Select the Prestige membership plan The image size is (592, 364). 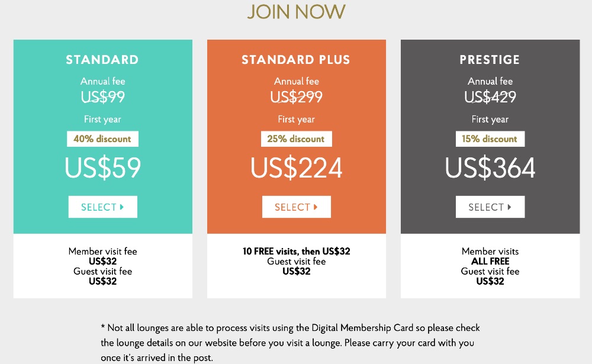pyautogui.click(x=490, y=207)
